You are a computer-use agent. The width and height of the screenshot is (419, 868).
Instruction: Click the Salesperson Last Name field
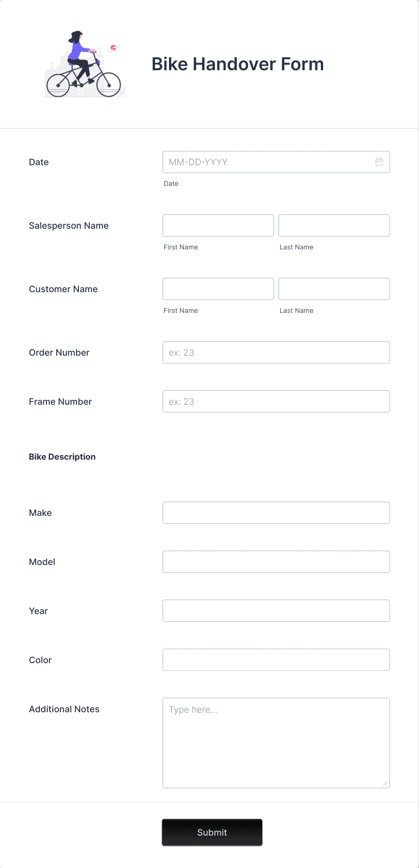334,225
